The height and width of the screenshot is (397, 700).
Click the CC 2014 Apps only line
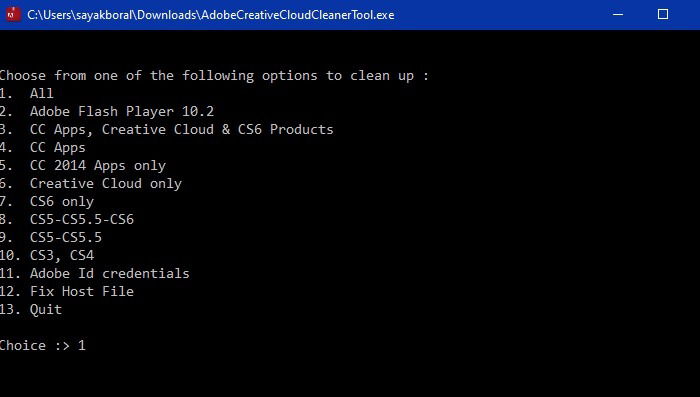pos(83,166)
